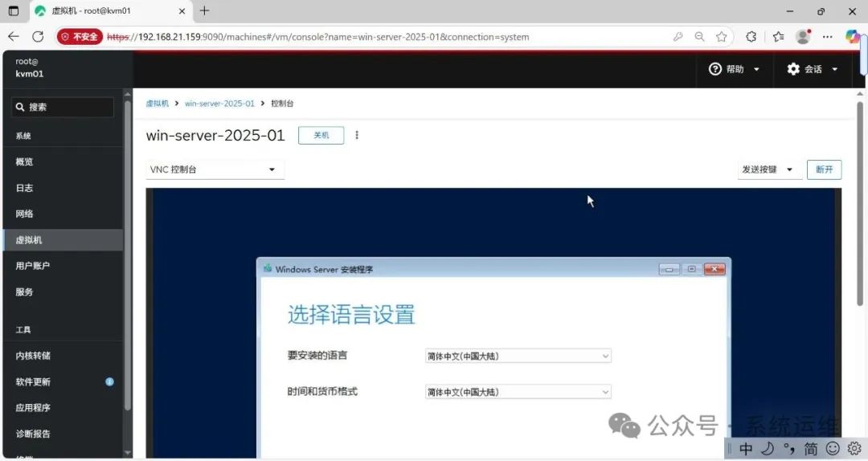Open 网络 in the sidebar
Viewport: 868px width, 461px height.
point(63,214)
